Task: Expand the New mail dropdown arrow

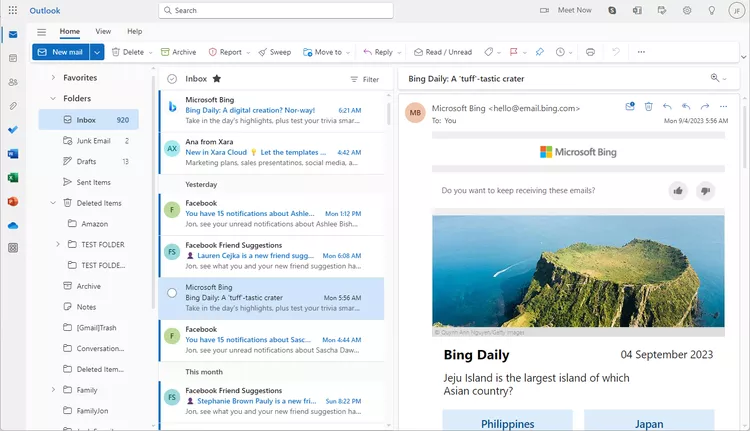Action: tap(97, 52)
